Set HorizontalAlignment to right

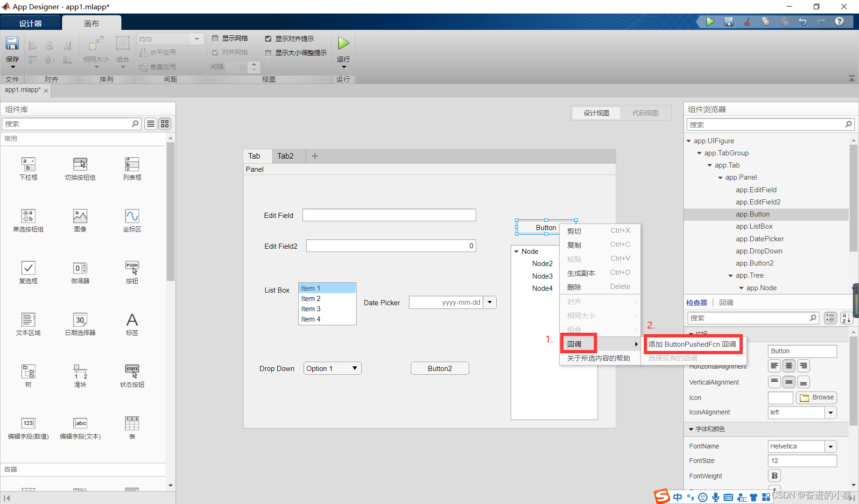pyautogui.click(x=803, y=366)
